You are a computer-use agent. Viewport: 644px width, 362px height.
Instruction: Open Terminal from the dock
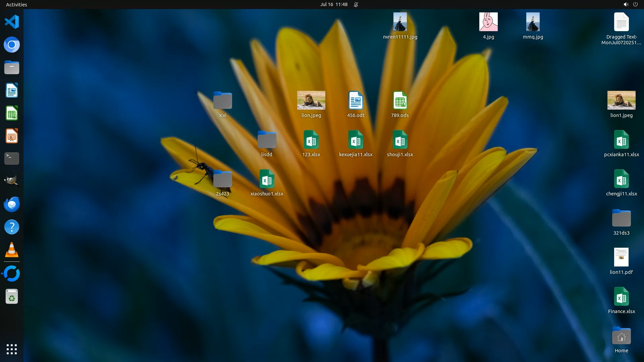[x=12, y=159]
